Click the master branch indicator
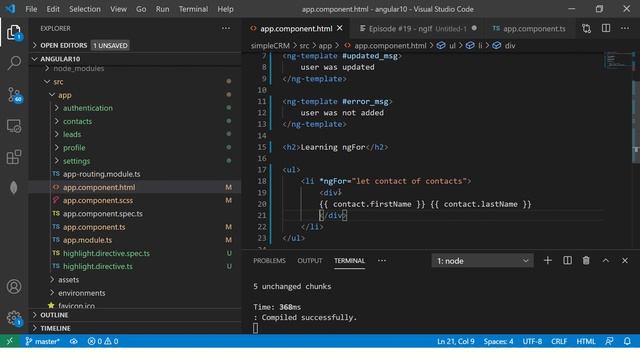This screenshot has height=360, width=640. (42, 341)
